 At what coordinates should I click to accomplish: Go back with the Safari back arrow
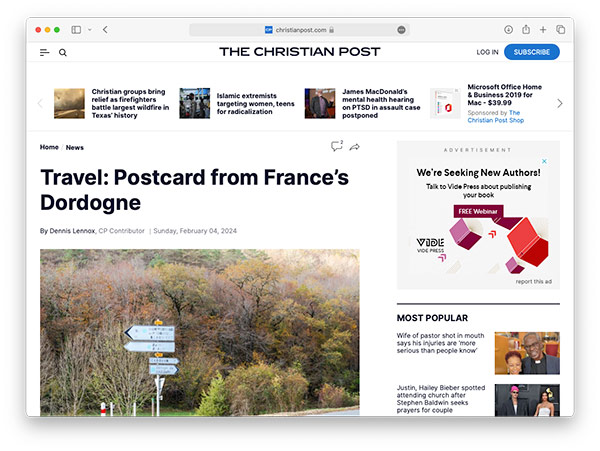105,30
